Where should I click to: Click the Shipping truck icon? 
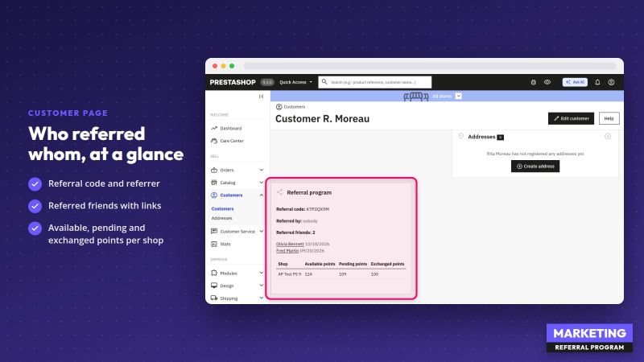pos(214,298)
